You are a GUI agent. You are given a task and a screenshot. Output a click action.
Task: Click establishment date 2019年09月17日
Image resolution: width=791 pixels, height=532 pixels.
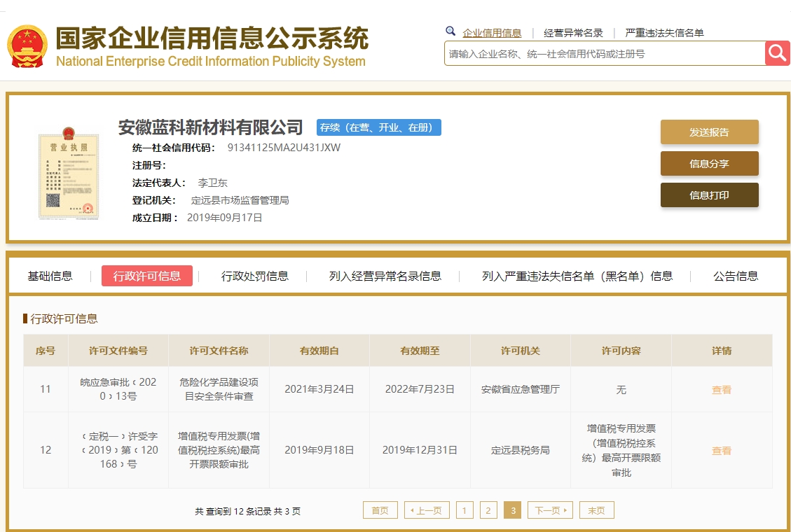[224, 218]
